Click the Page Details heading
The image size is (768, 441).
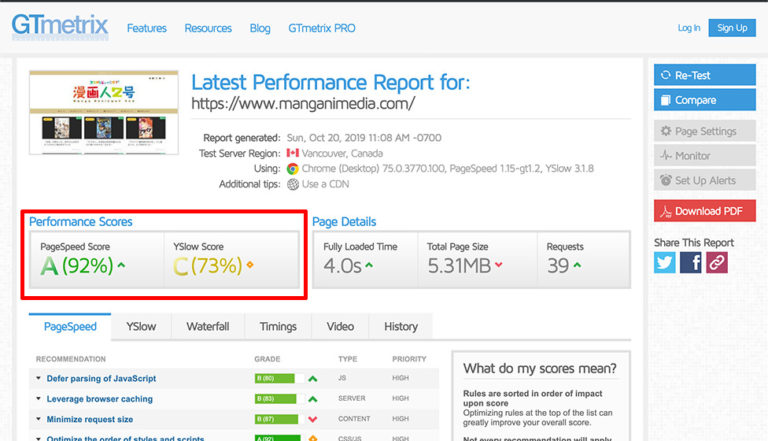coord(344,221)
